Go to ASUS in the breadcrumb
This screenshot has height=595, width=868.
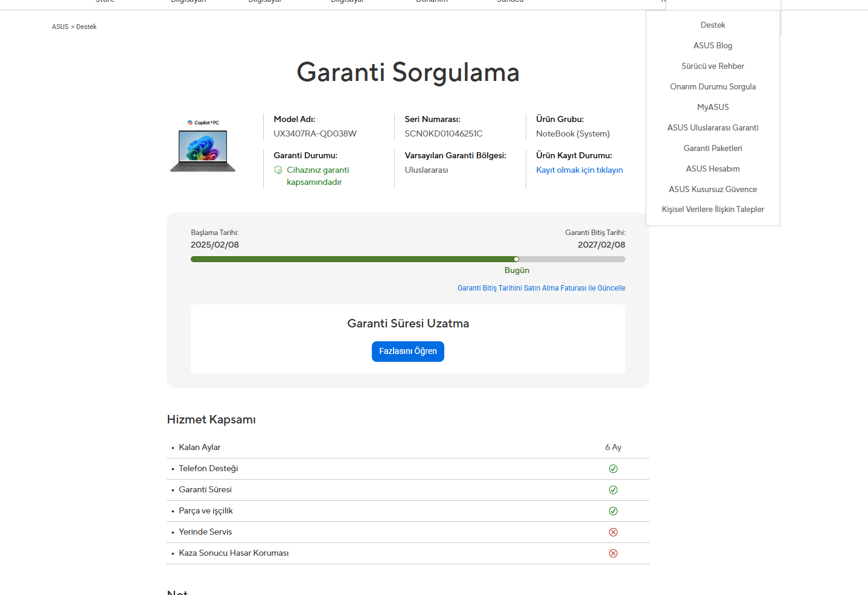coord(60,27)
